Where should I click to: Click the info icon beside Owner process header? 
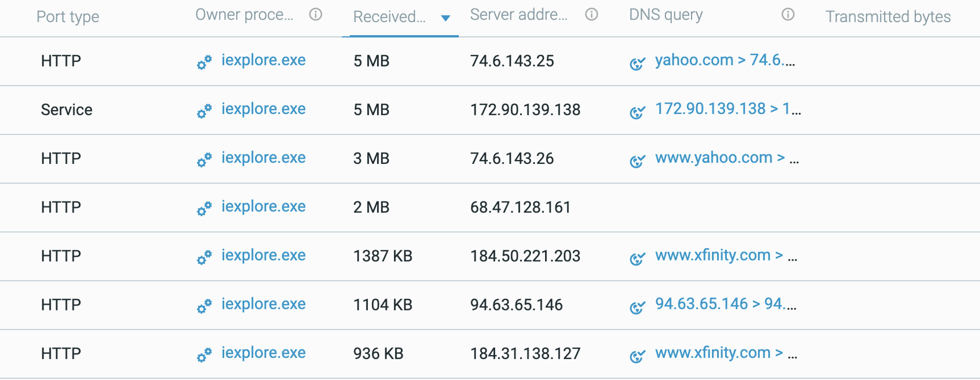[x=316, y=14]
